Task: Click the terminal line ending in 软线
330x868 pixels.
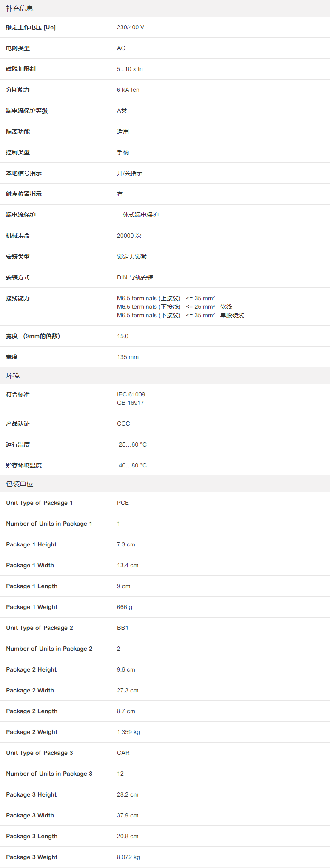Action: coord(175,307)
